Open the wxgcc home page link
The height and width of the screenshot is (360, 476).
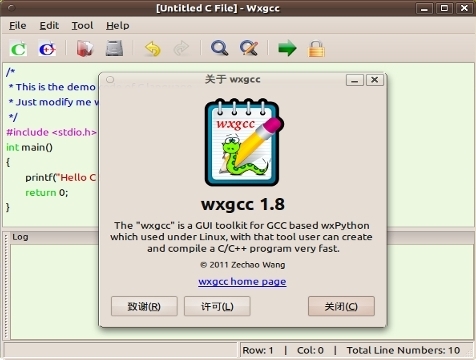pos(242,282)
